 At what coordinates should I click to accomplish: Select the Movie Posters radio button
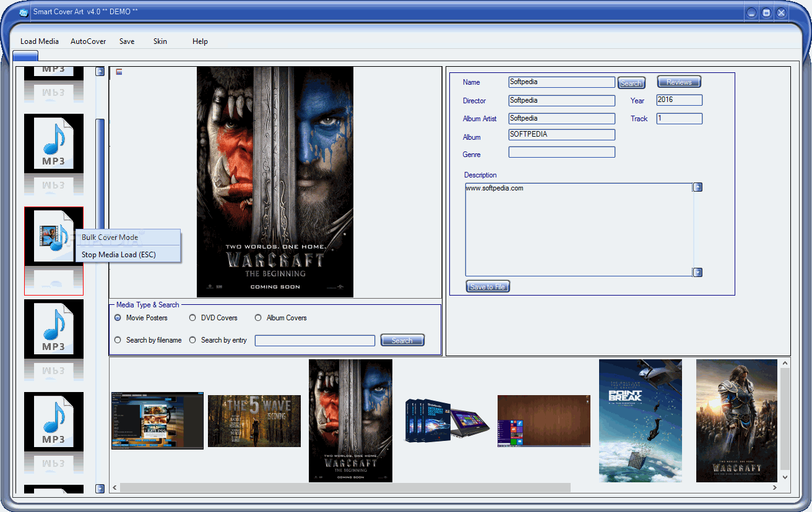118,318
